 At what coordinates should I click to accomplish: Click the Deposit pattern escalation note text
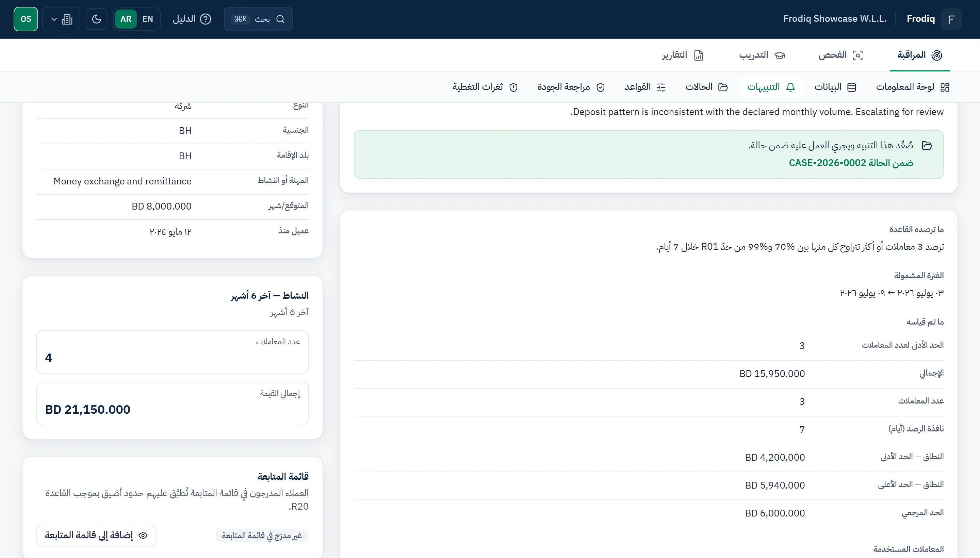click(757, 112)
